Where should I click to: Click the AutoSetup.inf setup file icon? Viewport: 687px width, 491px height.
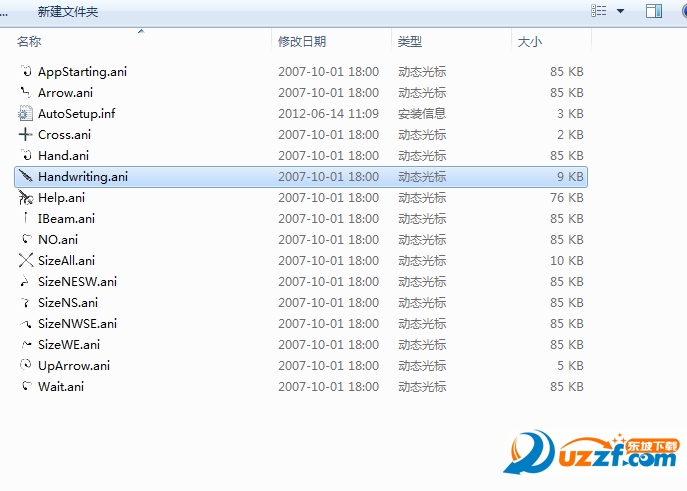coord(25,113)
